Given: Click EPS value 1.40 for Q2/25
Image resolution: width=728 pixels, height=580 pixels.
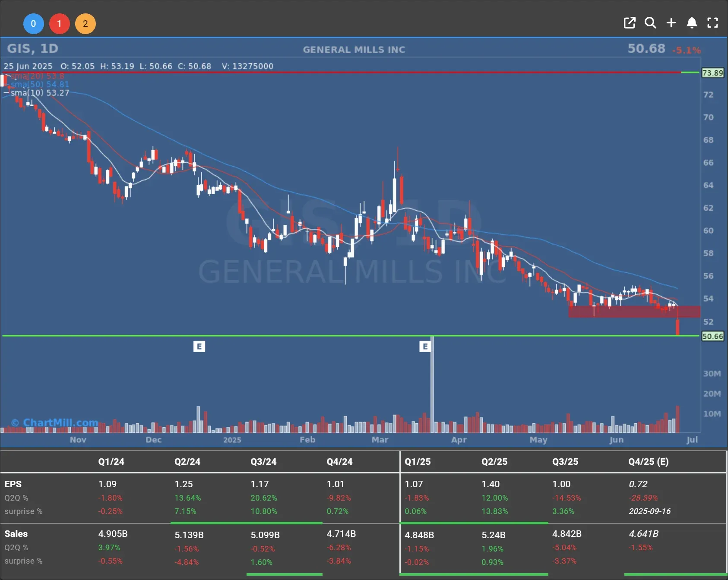Looking at the screenshot, I should [491, 484].
